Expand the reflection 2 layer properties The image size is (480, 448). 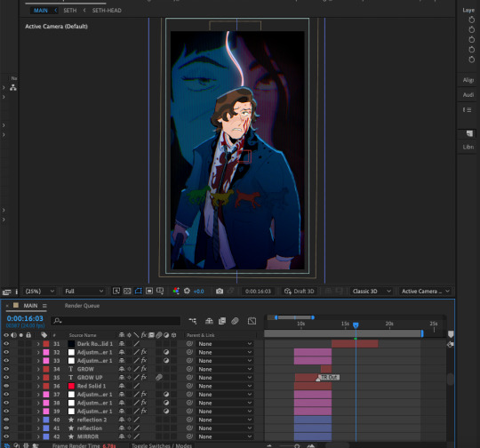(x=38, y=420)
